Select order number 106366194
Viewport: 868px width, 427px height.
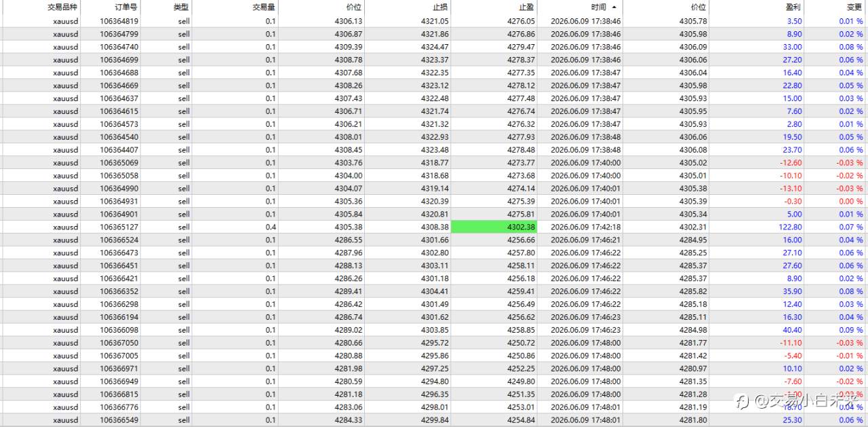click(119, 318)
